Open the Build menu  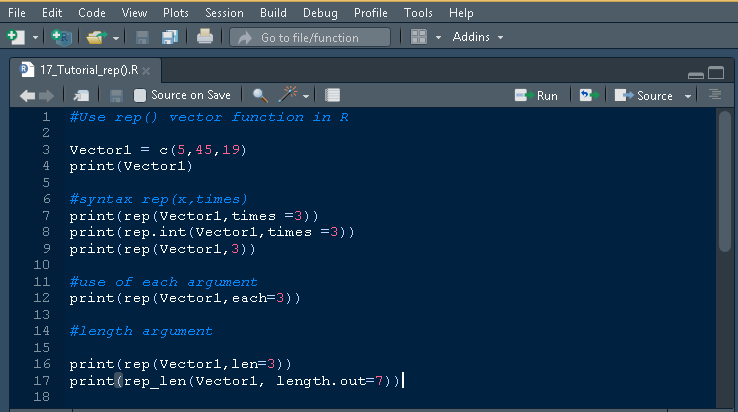tap(273, 13)
